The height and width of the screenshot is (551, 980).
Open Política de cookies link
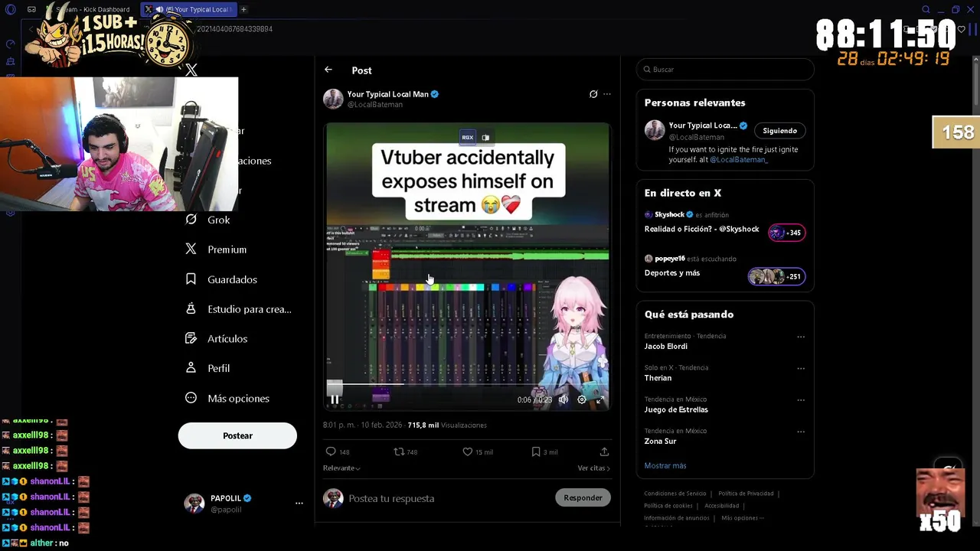(x=668, y=506)
